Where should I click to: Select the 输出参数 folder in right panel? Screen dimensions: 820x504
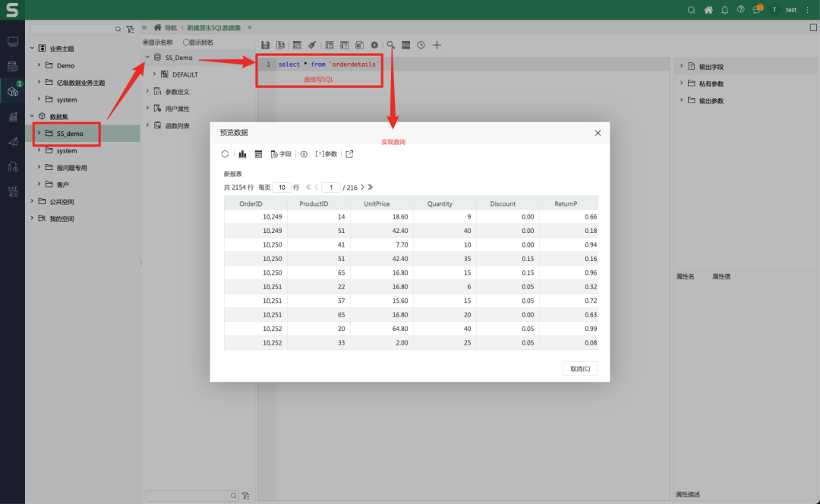(x=711, y=100)
